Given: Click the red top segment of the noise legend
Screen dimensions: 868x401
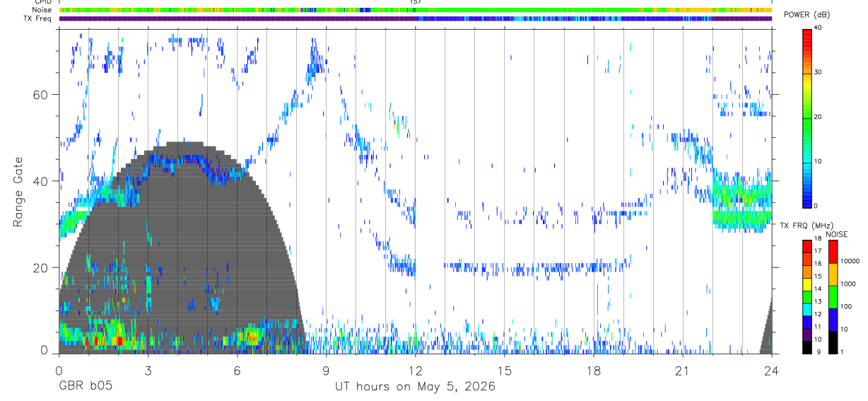Looking at the screenshot, I should [x=833, y=251].
